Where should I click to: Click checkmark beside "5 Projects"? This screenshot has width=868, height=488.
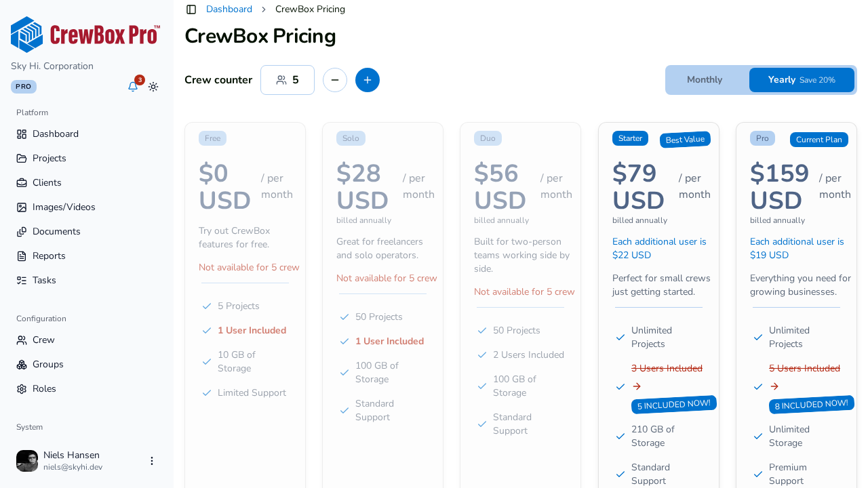tap(207, 306)
